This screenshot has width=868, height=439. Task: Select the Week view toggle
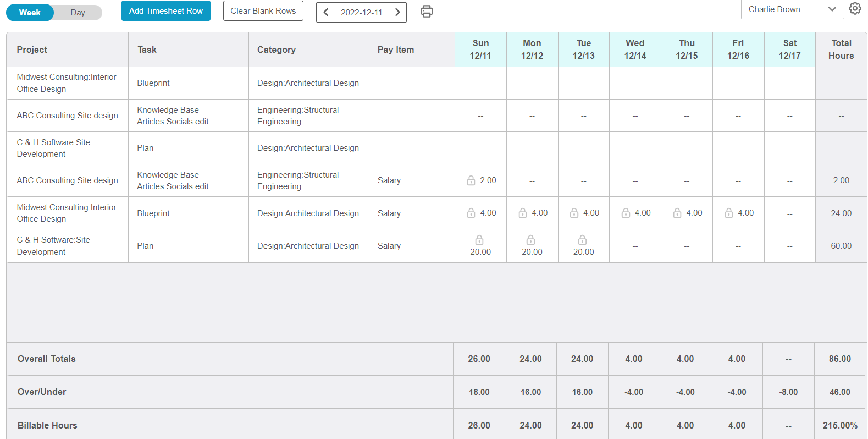click(30, 13)
